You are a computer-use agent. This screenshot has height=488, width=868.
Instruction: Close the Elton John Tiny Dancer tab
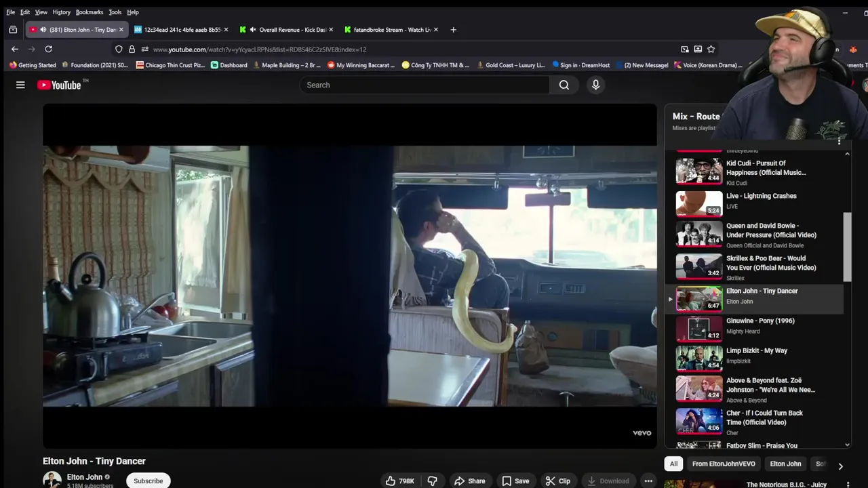click(121, 30)
